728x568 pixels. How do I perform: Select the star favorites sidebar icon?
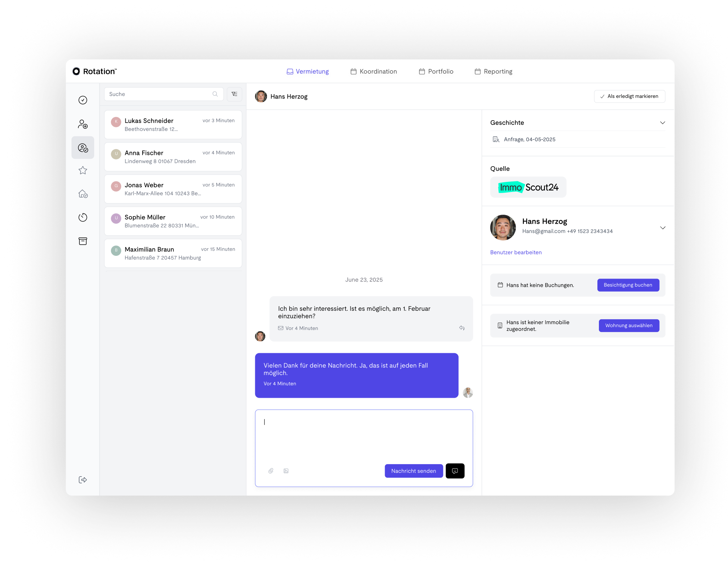tap(83, 170)
